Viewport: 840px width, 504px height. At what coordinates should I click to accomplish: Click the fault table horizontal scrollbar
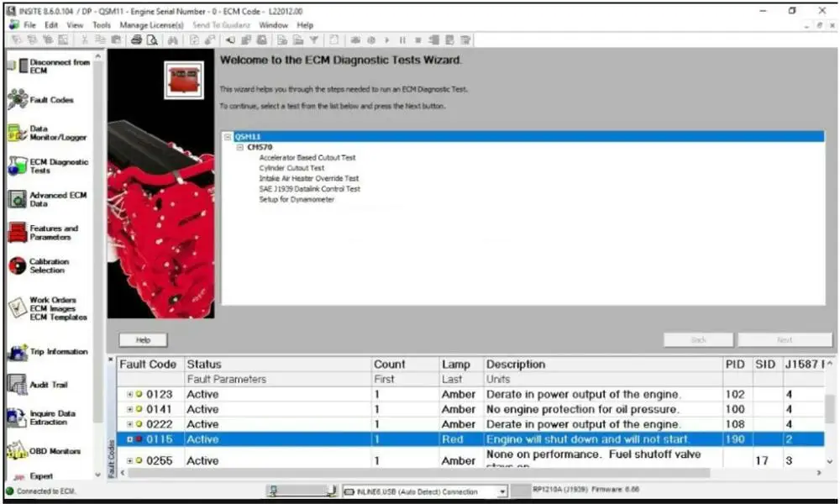coord(417,473)
